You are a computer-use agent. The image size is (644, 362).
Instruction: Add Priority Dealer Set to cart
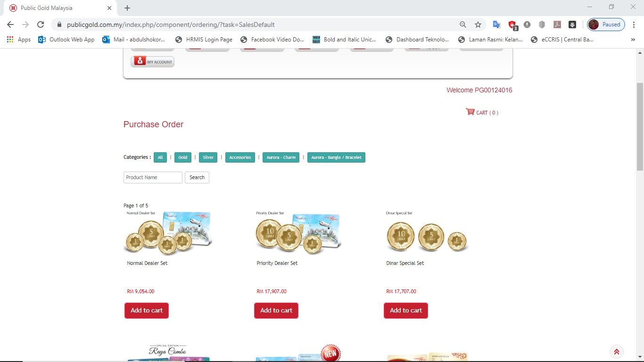(276, 310)
